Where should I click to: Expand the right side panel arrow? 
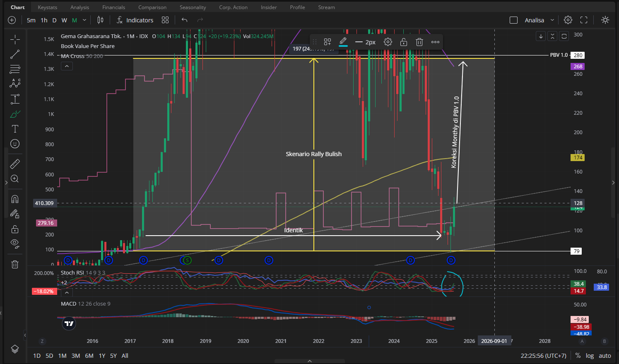click(x=613, y=183)
